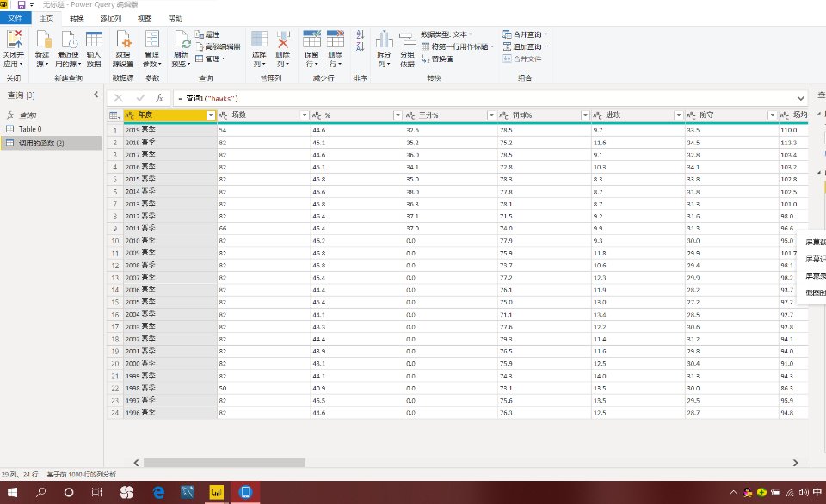Viewport: 826px width, 504px height.
Task: Click the 分组依据 (Group By) icon
Action: pyautogui.click(x=407, y=40)
